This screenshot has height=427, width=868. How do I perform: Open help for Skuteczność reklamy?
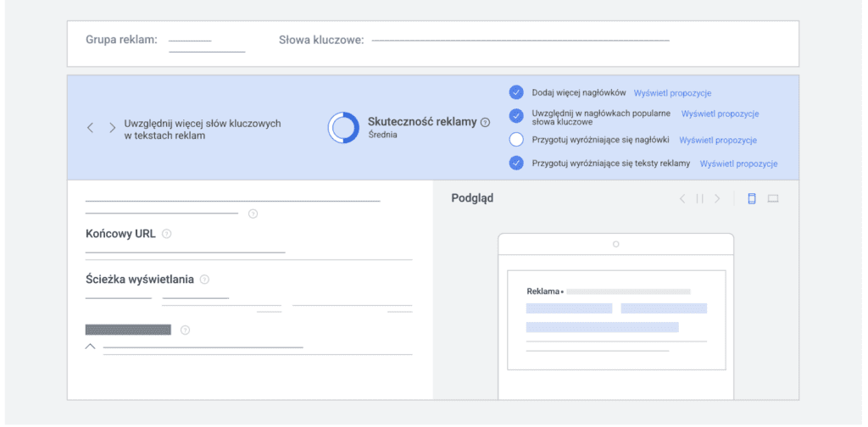[x=485, y=122]
